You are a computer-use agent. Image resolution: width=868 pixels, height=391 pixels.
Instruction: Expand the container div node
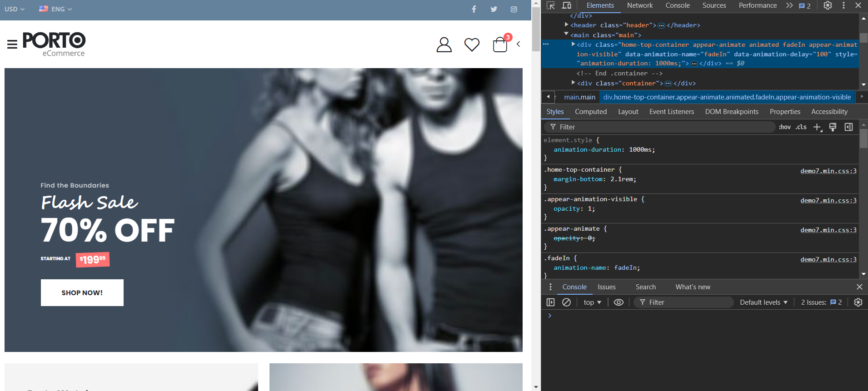click(x=573, y=83)
